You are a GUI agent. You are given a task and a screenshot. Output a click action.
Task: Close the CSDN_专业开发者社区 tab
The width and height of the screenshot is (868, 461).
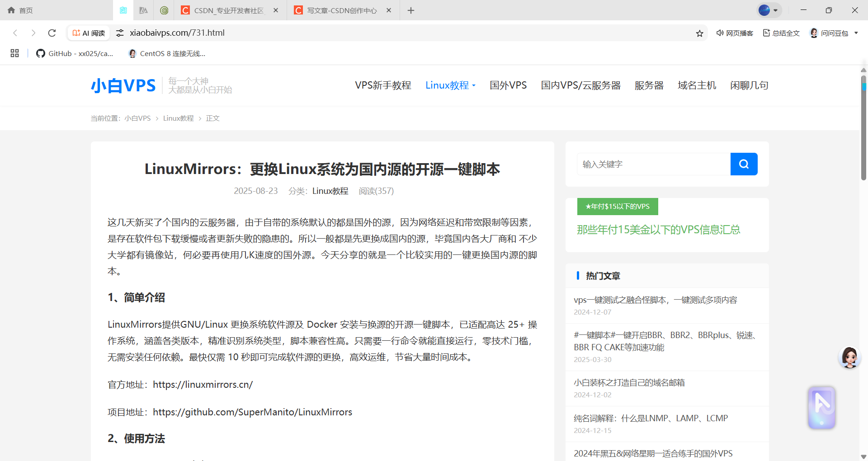[x=276, y=10]
